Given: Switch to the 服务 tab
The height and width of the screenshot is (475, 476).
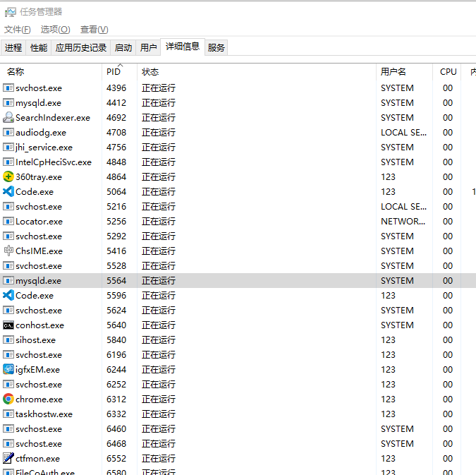Looking at the screenshot, I should point(216,48).
